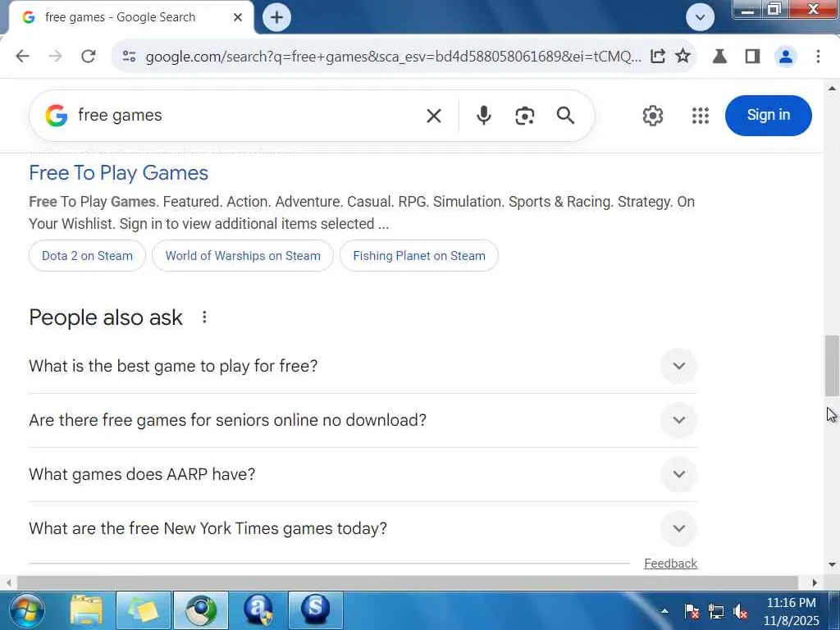Open the Chrome three-dot menu

[x=818, y=57]
